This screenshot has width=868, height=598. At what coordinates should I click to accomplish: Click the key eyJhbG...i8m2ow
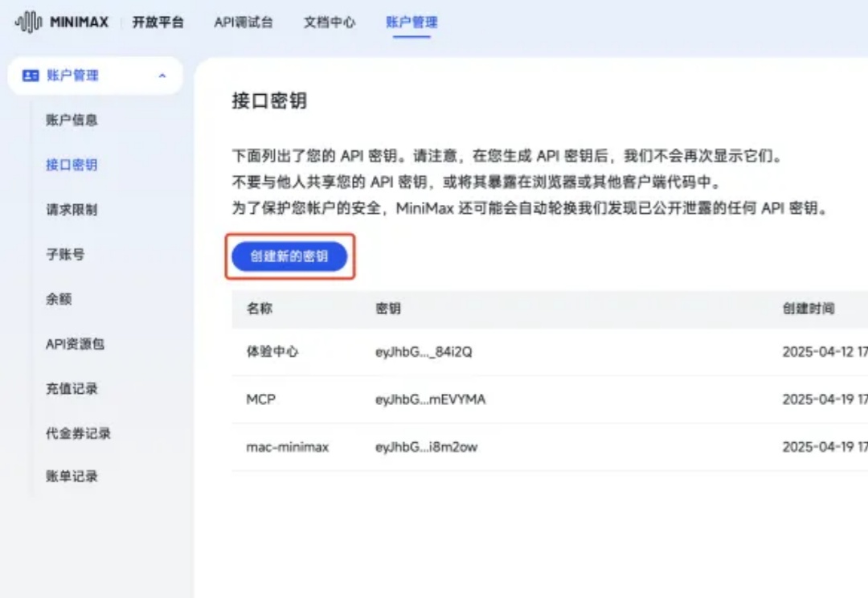[426, 448]
